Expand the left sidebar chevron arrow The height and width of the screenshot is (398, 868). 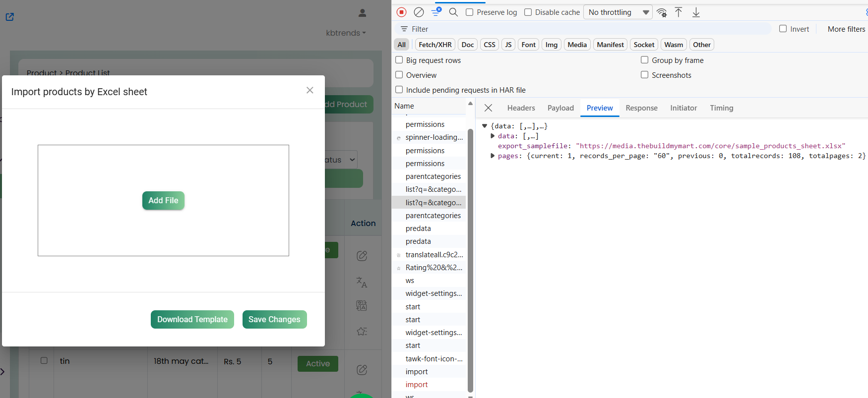(x=2, y=371)
